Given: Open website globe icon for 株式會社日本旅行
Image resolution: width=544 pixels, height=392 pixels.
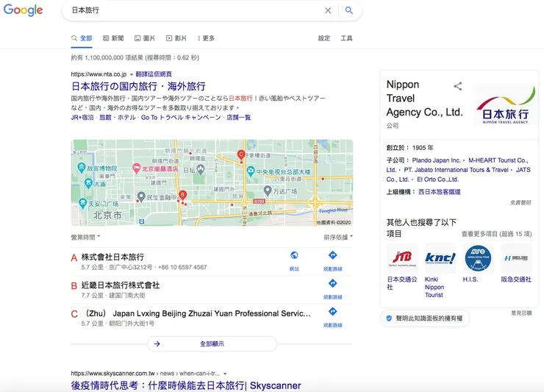Looking at the screenshot, I should pos(294,255).
